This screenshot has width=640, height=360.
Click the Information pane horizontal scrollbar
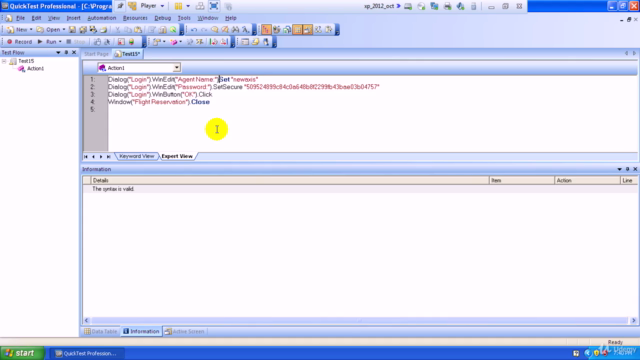coord(360,320)
